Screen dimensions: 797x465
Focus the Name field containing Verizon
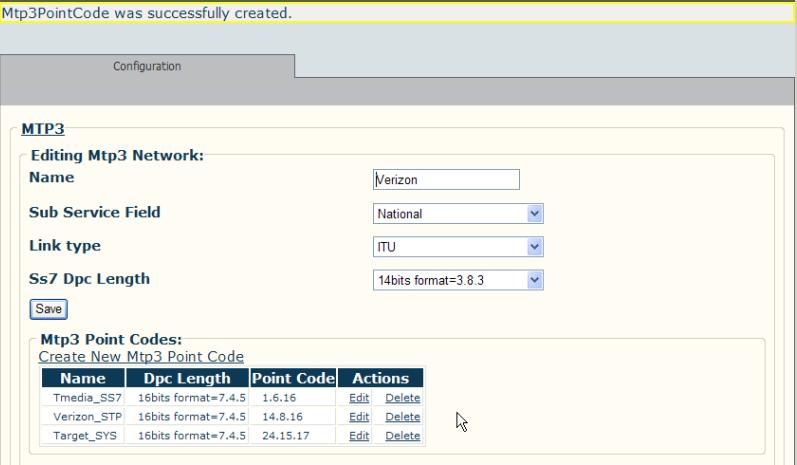[446, 179]
